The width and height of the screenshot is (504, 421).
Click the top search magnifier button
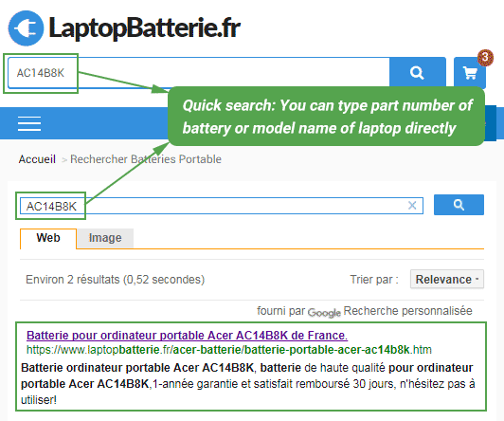pos(417,73)
